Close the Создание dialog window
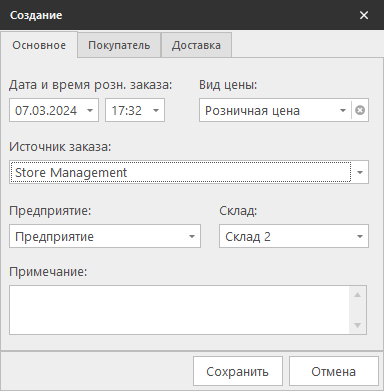The height and width of the screenshot is (391, 384). (364, 15)
